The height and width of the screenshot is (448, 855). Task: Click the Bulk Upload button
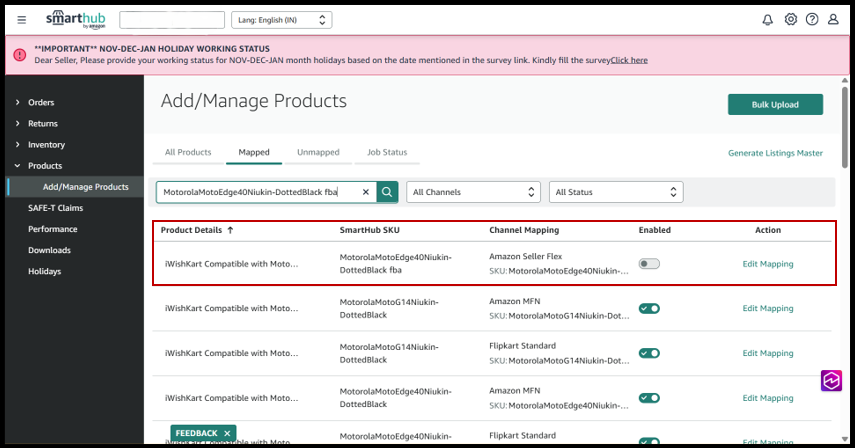775,105
